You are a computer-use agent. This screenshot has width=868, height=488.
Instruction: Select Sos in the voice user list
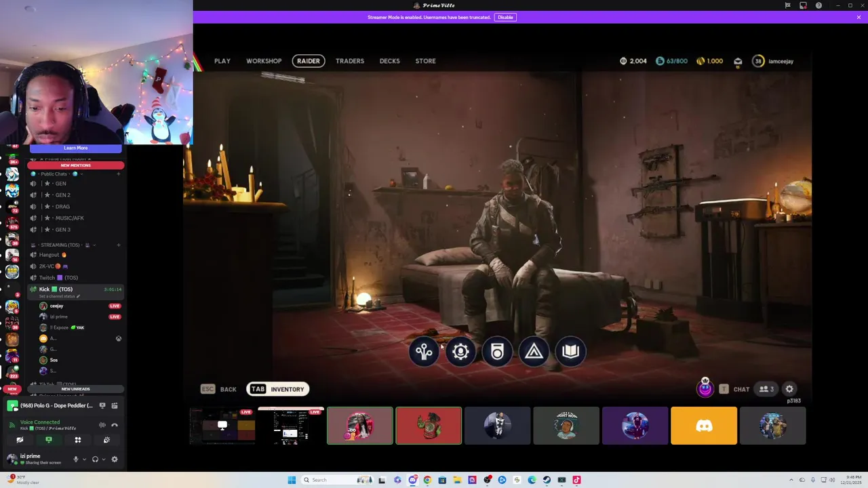[80, 360]
